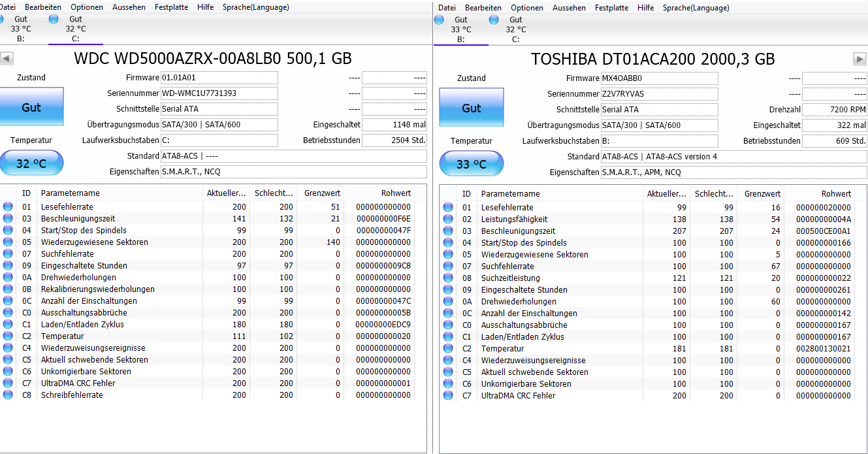Click status icon of TOSHIBA Drehwiederholungen row

448,301
